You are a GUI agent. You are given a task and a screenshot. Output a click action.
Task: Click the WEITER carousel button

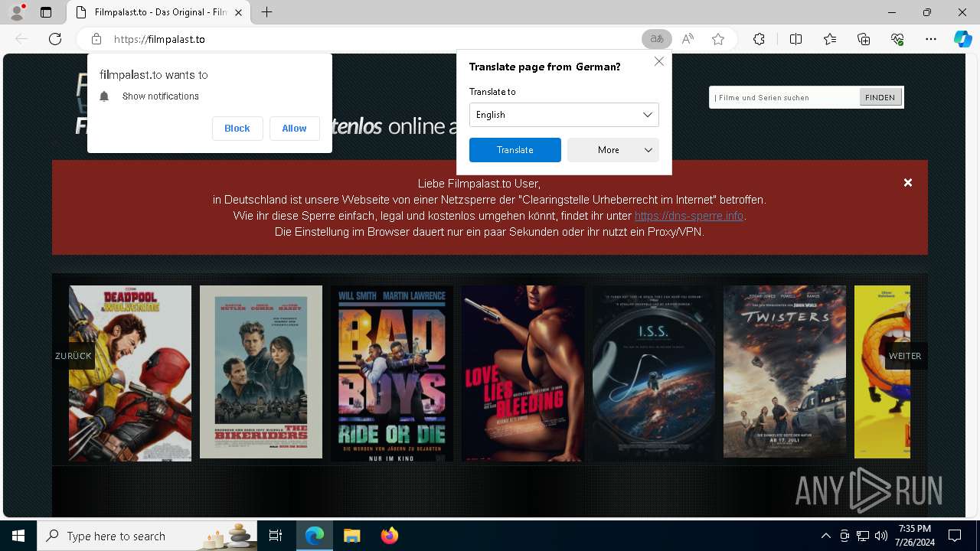click(x=905, y=356)
